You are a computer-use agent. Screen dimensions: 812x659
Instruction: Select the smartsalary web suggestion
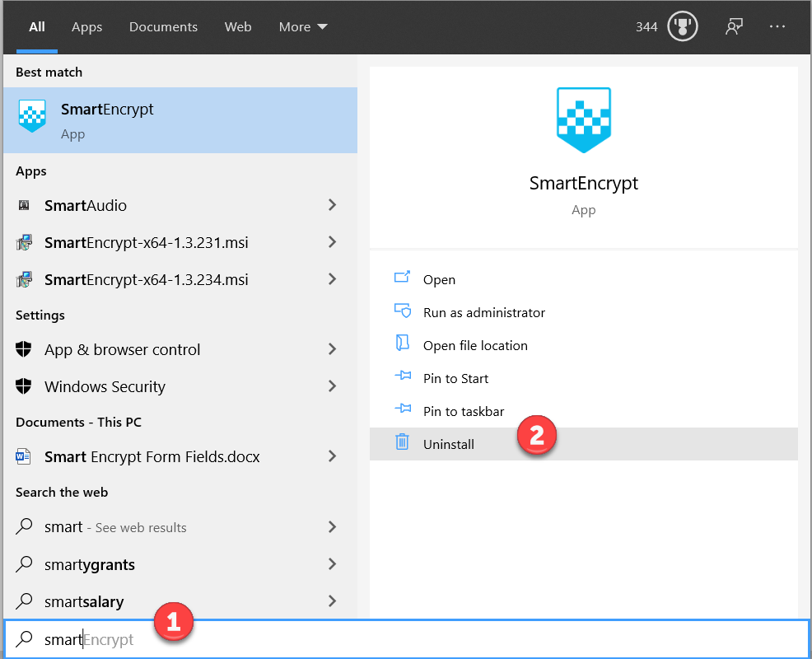click(x=180, y=601)
